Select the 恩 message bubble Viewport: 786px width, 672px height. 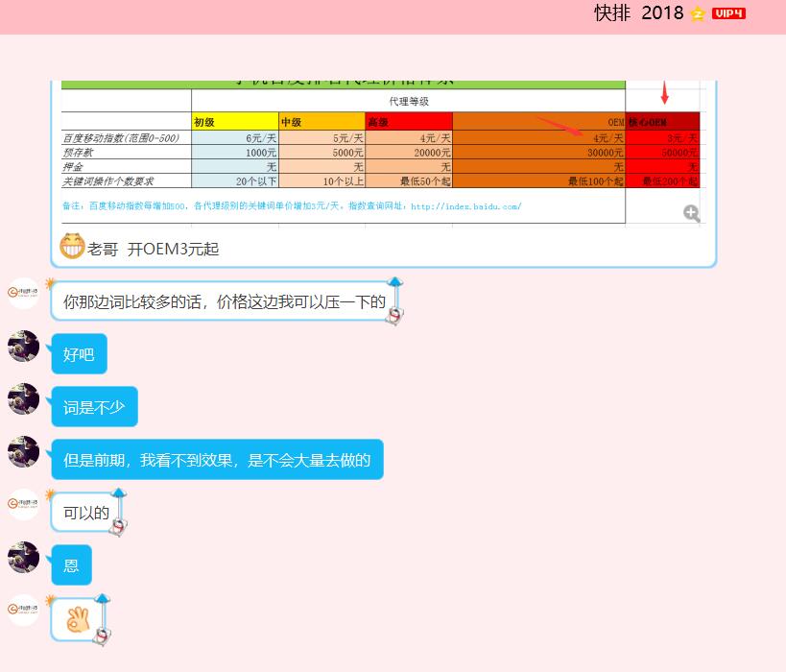click(71, 565)
